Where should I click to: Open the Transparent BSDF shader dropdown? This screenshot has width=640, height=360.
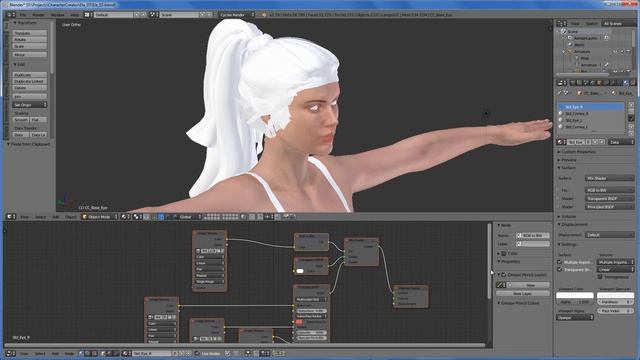609,199
